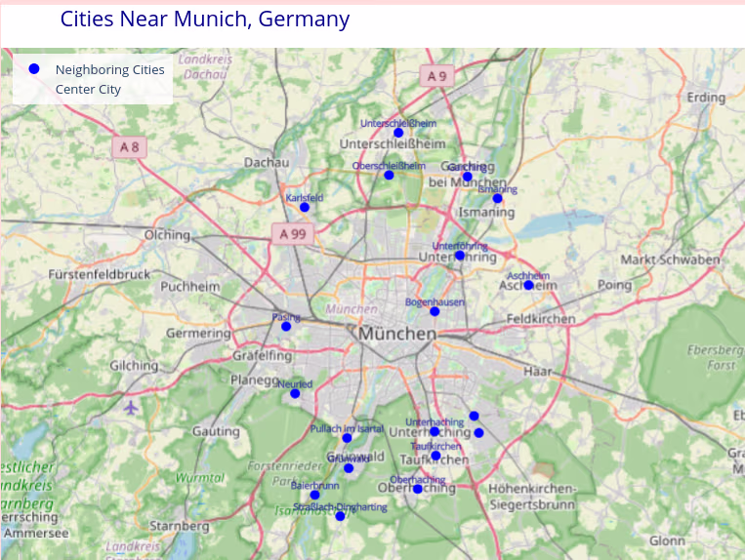
Task: Click the Grünwald blue marker dot
Action: pyautogui.click(x=349, y=468)
